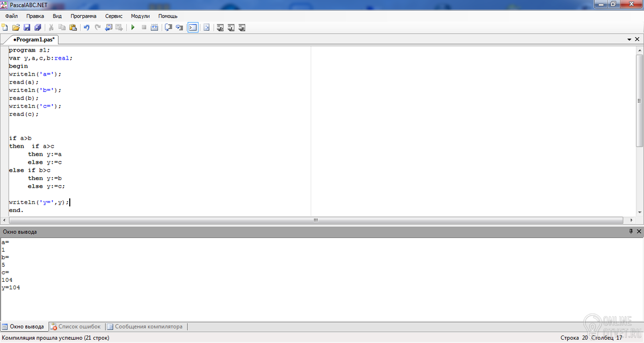The height and width of the screenshot is (343, 644).
Task: Click the Compile icon next to Stop
Action: [155, 27]
